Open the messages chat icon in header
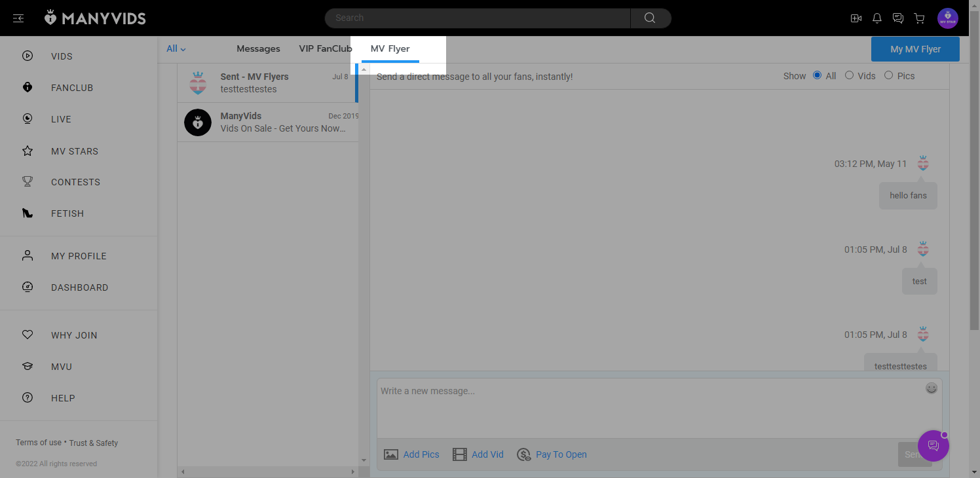Screen dimensions: 980x478 click(898, 18)
